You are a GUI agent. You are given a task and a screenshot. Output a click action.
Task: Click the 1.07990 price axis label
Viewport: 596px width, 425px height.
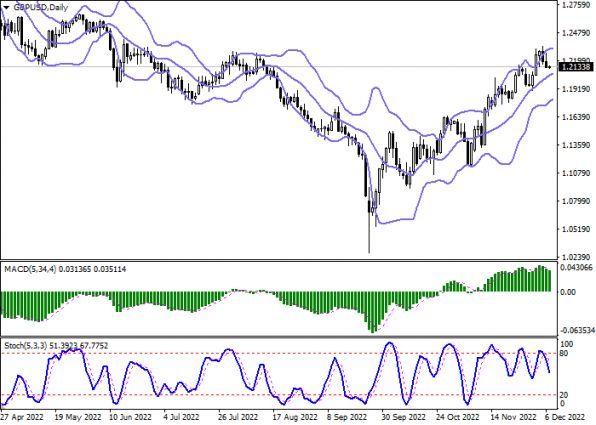(577, 201)
